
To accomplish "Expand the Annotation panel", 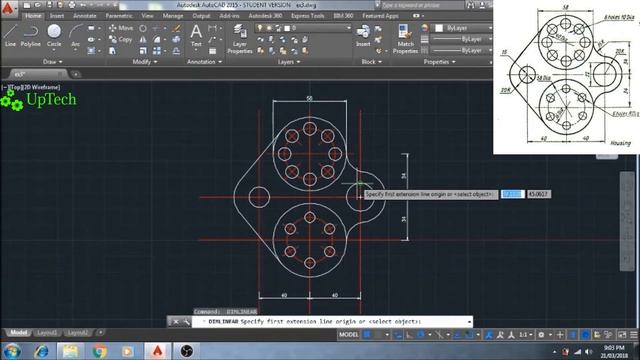I will [x=204, y=62].
